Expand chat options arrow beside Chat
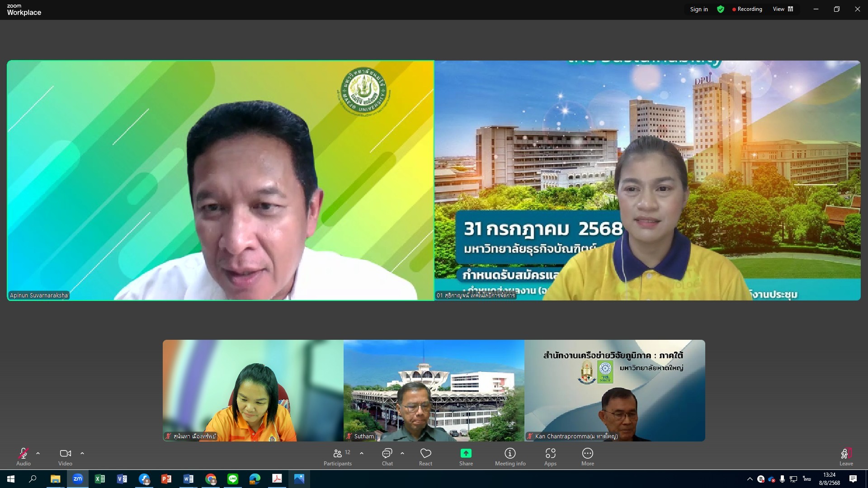Screen dimensions: 868x488 pyautogui.click(x=402, y=453)
